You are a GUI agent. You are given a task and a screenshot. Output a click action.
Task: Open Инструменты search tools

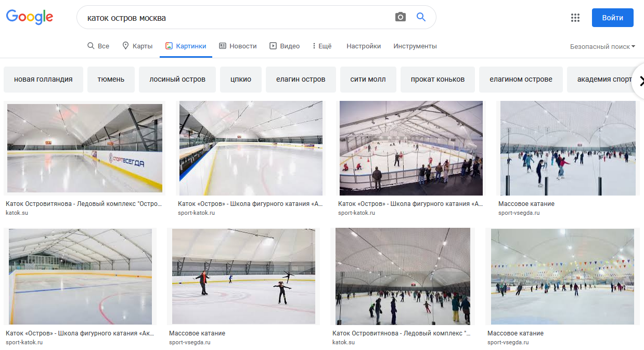pyautogui.click(x=415, y=46)
